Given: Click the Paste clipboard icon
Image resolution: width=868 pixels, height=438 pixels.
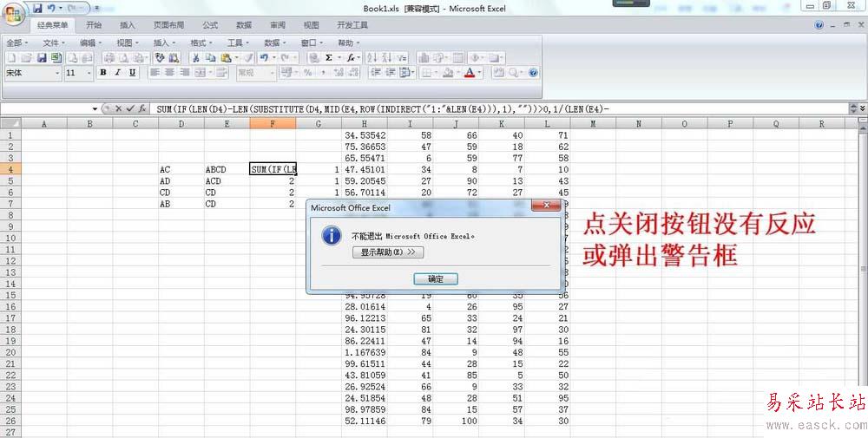Looking at the screenshot, I should click(226, 57).
